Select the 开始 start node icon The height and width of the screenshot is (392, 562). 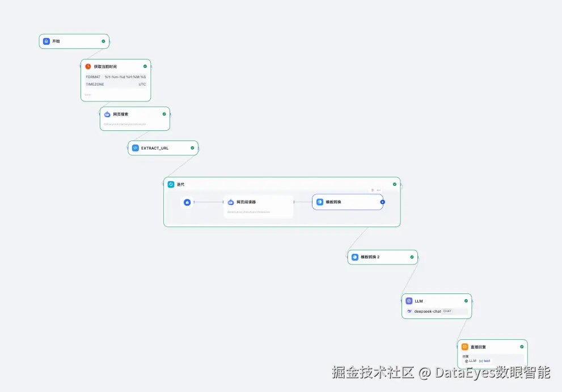point(47,41)
